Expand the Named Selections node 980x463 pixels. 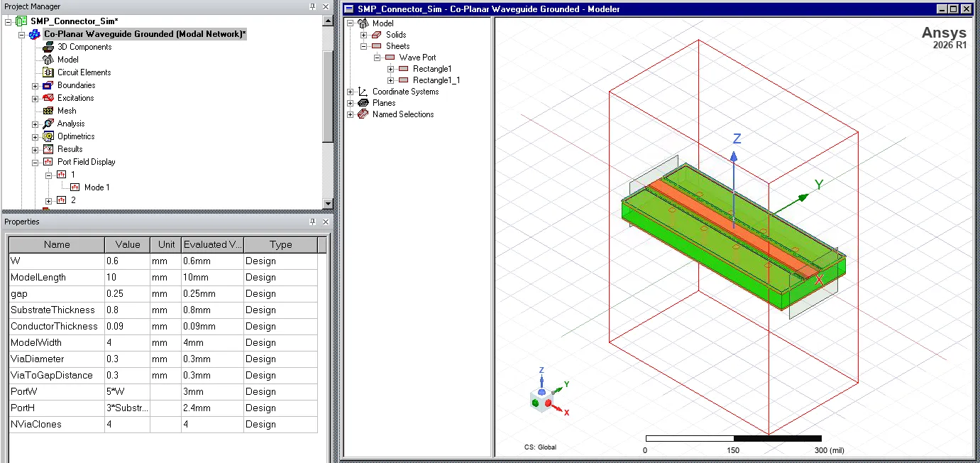(351, 114)
